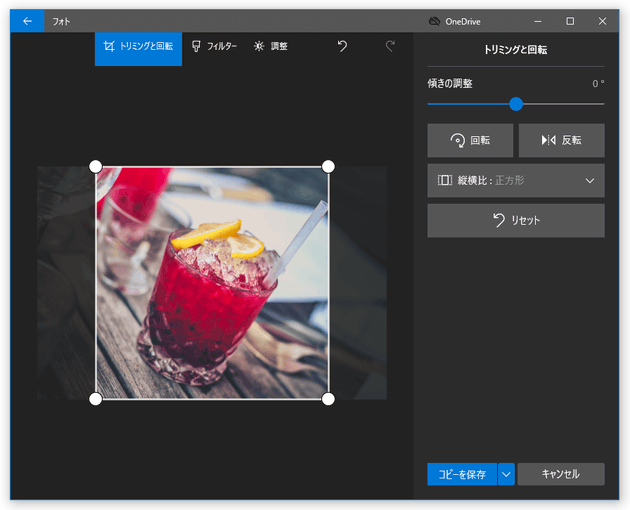Viewport: 630px width, 510px height.
Task: Maximize the フォト window
Action: click(x=570, y=21)
